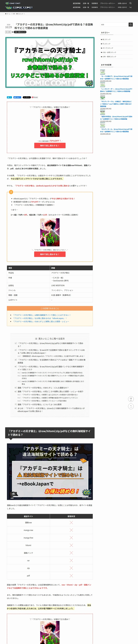Open TOC item 6-2 世界観の設定
Screen dimensions: 138x644
pos(50,398)
